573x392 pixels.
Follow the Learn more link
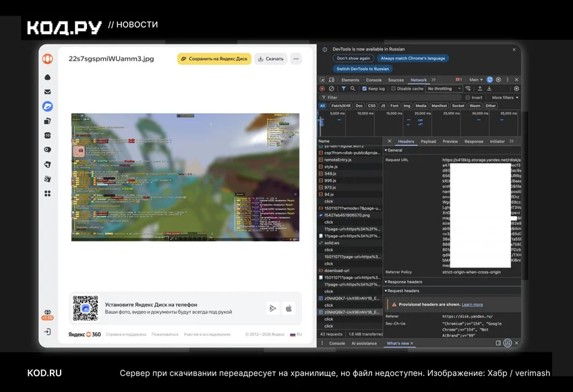(x=472, y=304)
